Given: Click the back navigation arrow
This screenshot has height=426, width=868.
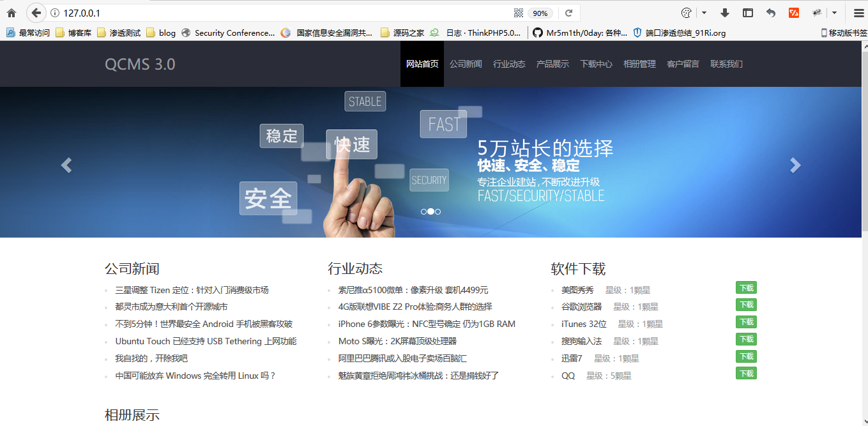Looking at the screenshot, I should tap(36, 12).
